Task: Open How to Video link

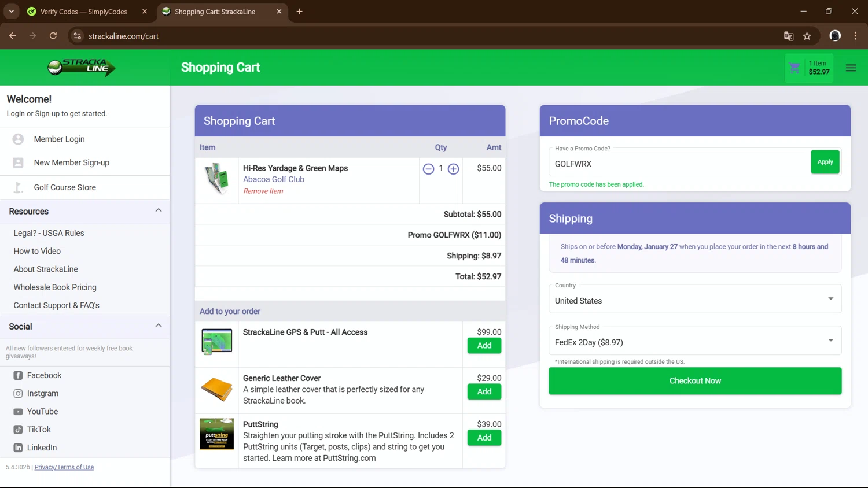Action: (x=37, y=251)
